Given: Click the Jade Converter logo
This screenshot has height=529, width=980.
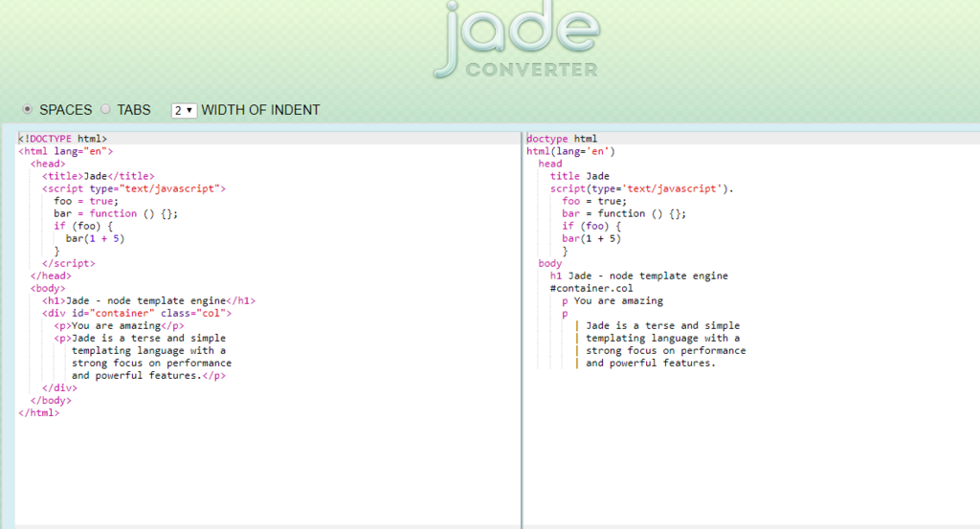Looking at the screenshot, I should point(516,40).
